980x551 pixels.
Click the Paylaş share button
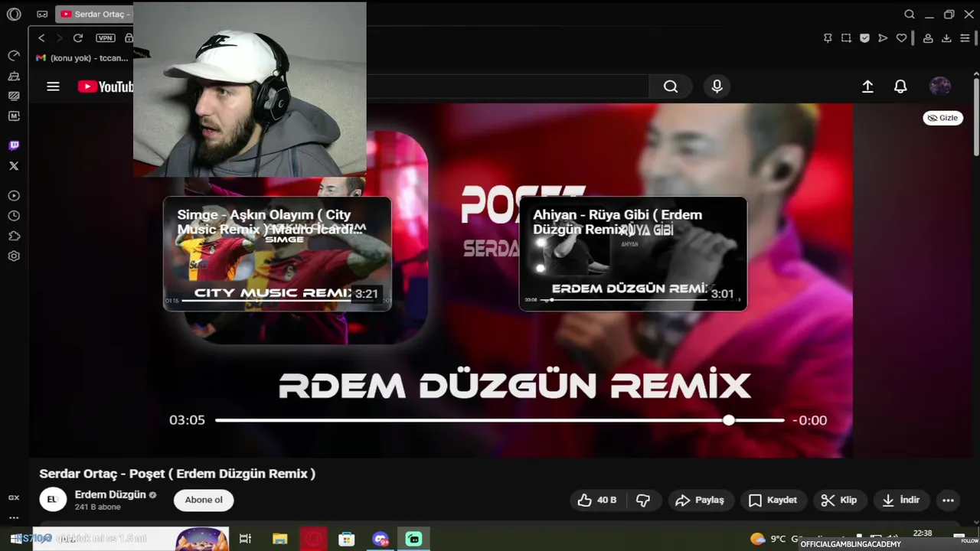(700, 500)
